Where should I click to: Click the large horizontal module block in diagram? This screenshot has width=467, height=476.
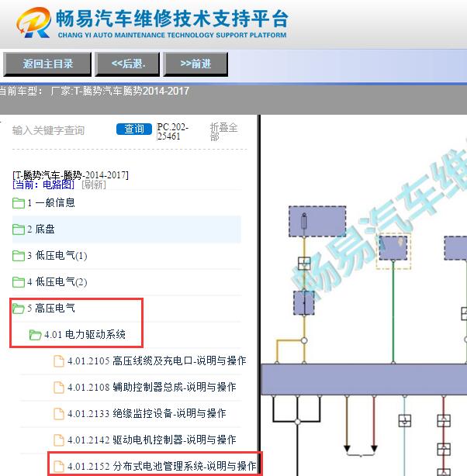364,379
